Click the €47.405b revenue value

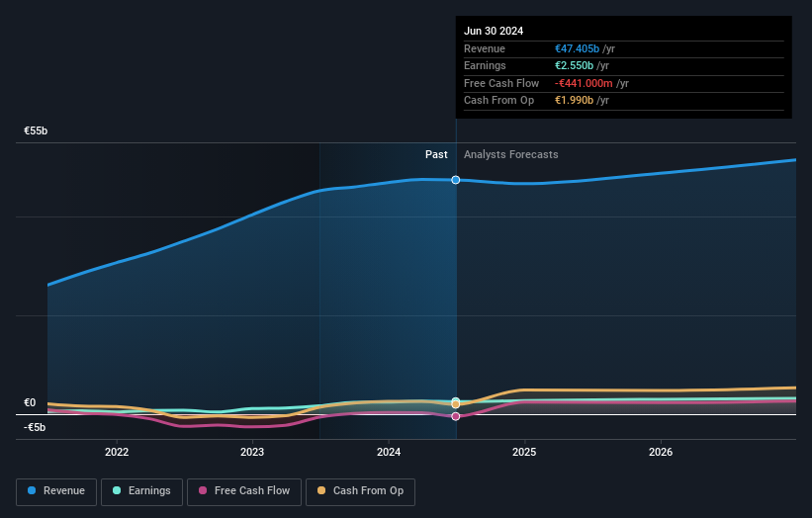point(577,48)
